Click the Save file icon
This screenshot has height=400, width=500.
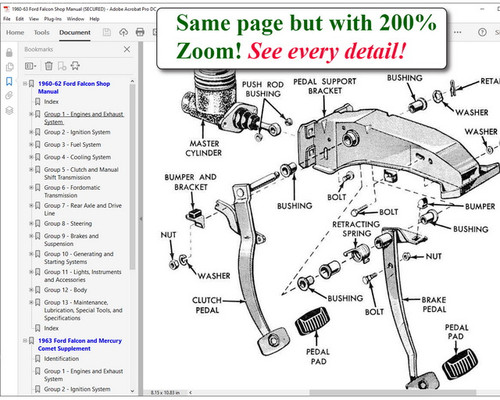(x=107, y=32)
